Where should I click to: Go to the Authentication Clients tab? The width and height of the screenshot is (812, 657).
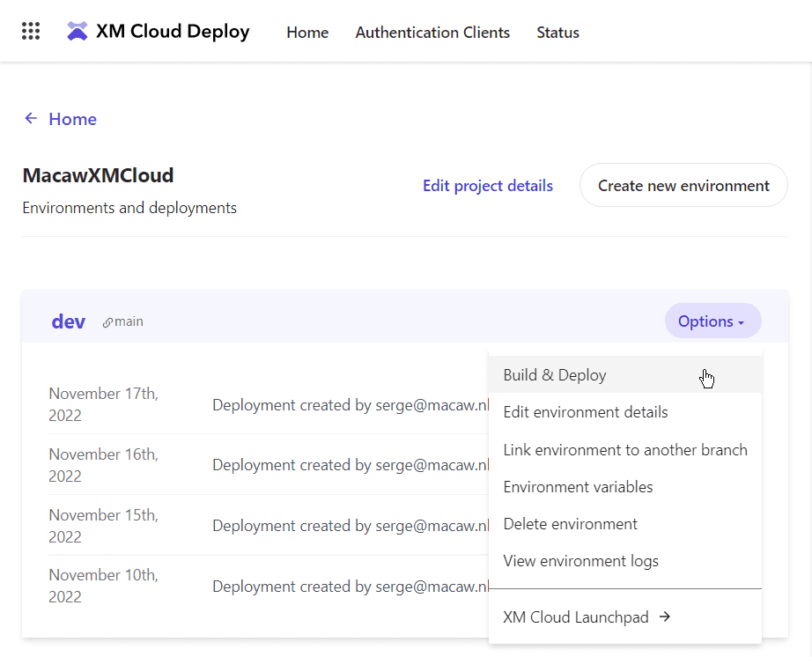pos(432,33)
